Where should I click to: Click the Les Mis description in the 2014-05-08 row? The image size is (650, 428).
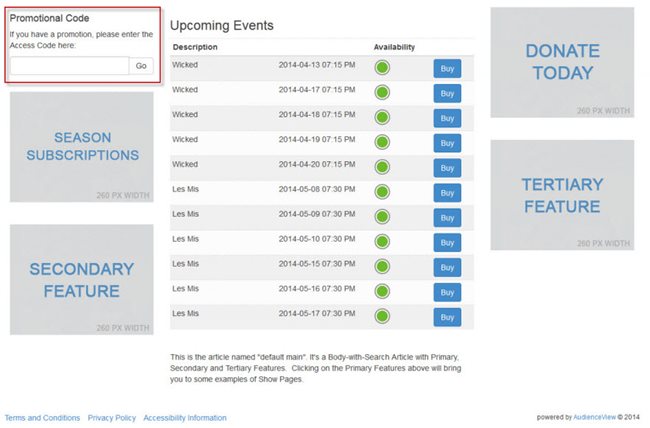[x=185, y=189]
